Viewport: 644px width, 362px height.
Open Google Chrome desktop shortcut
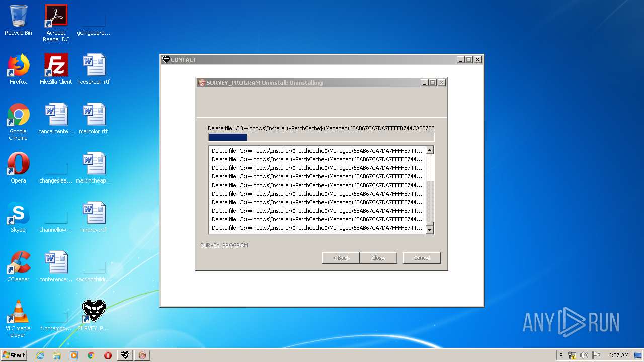pos(18,122)
